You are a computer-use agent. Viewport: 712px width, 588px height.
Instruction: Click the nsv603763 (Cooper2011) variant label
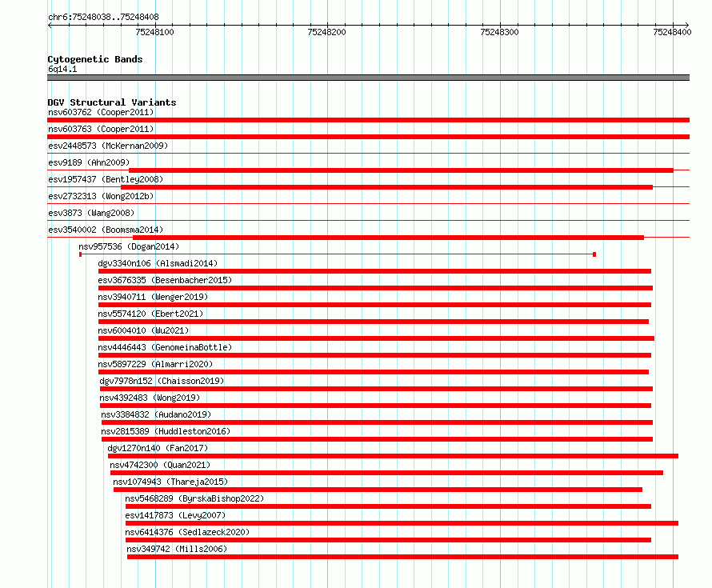pos(101,129)
